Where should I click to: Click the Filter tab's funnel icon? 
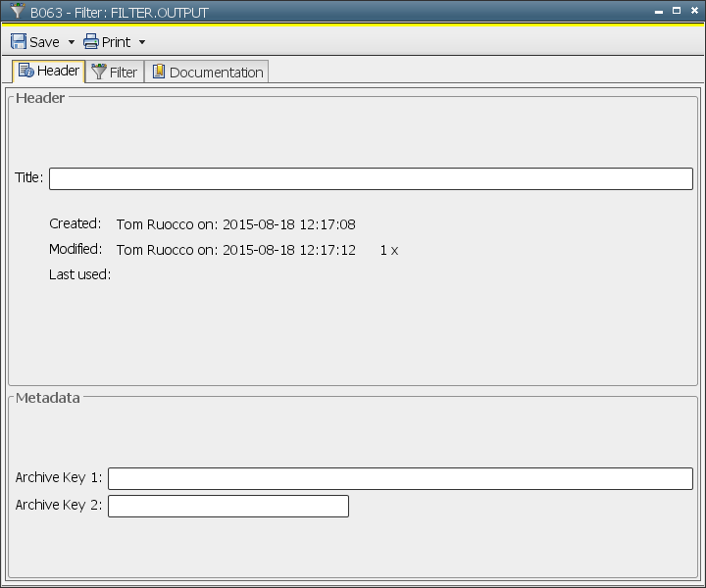(x=99, y=73)
